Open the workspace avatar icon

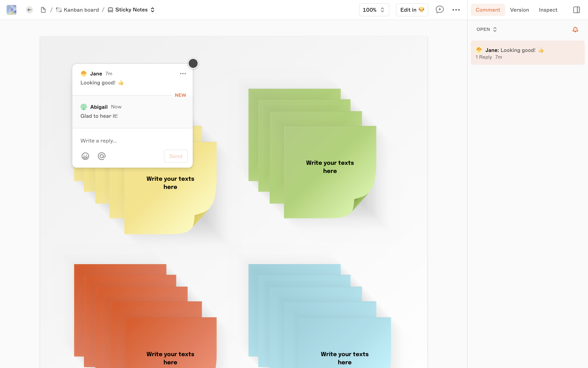11,10
